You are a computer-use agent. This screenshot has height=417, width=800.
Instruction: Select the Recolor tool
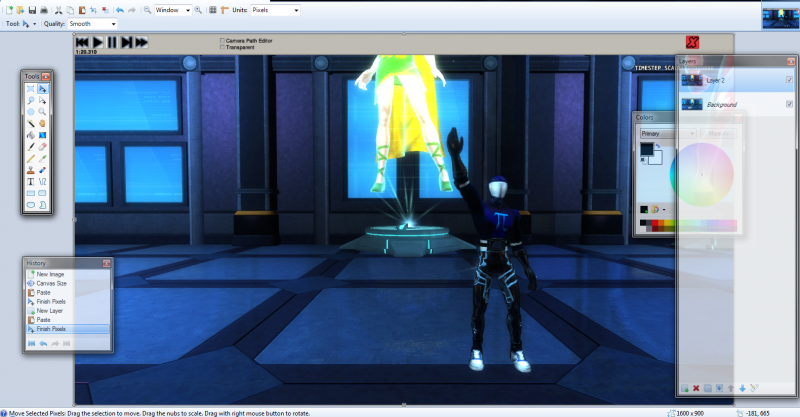(x=42, y=170)
